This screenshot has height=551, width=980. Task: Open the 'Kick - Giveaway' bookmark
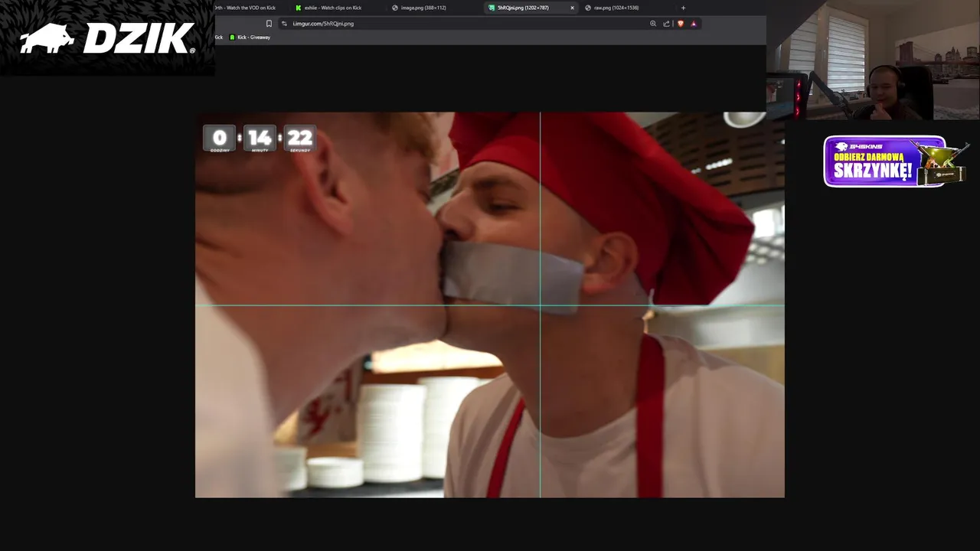(x=250, y=37)
